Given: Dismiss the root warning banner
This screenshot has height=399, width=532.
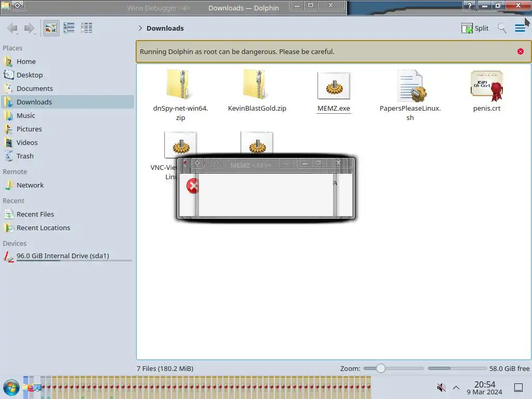Looking at the screenshot, I should [x=521, y=51].
